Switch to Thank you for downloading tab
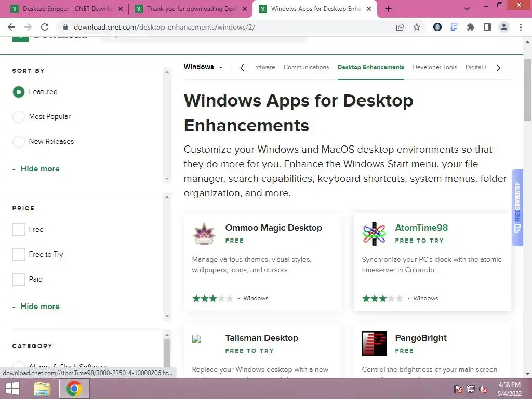This screenshot has width=532, height=399. coord(191,9)
